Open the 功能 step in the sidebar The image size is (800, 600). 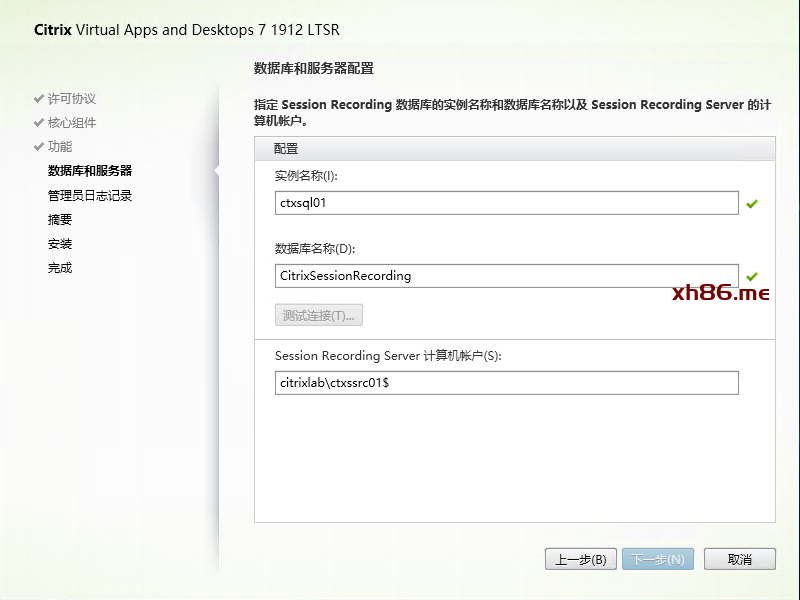coord(60,147)
